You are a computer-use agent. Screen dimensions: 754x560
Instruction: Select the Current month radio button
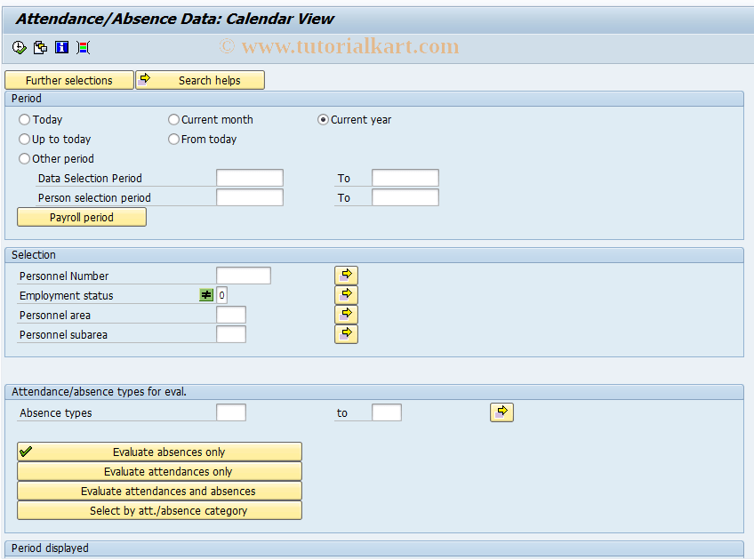(x=173, y=119)
